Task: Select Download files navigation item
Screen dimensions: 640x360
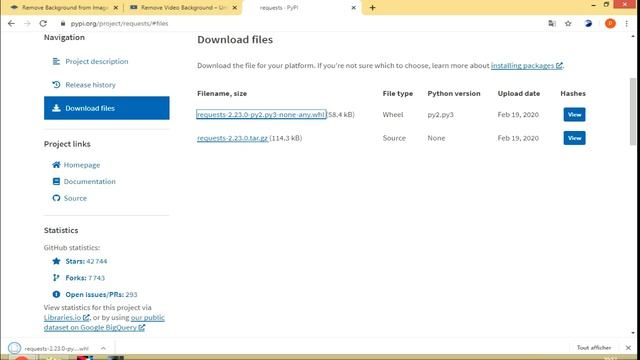Action: pyautogui.click(x=107, y=108)
